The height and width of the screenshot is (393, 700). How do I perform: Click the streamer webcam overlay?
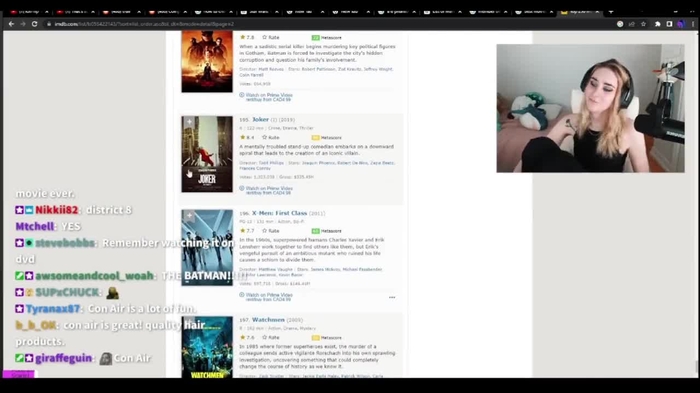(590, 108)
